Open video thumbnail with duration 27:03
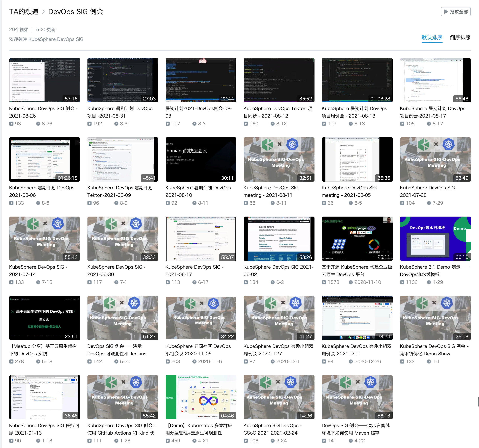This screenshot has height=448, width=479. tap(123, 80)
